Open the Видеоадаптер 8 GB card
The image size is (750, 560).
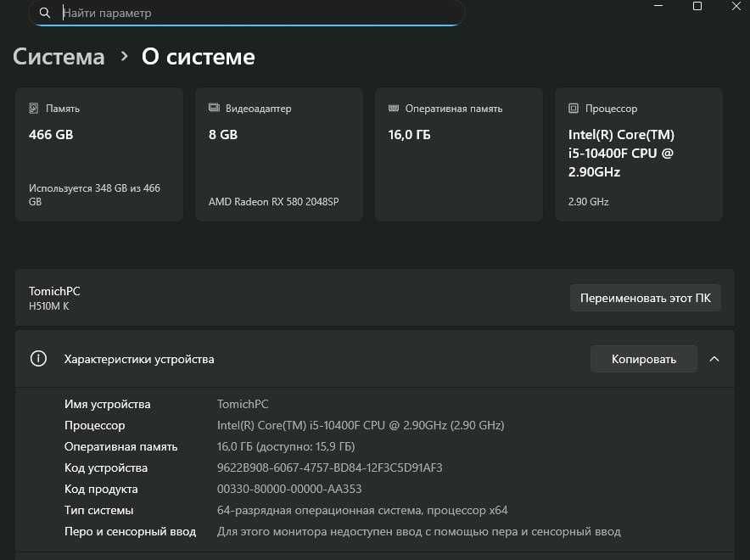[x=279, y=154]
